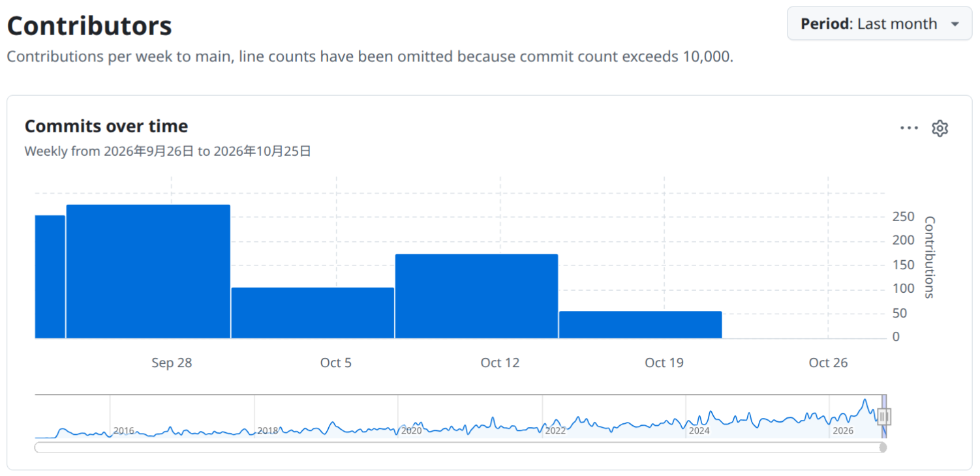The height and width of the screenshot is (476, 980).
Task: Click the Oct 5 axis label
Action: click(x=336, y=363)
